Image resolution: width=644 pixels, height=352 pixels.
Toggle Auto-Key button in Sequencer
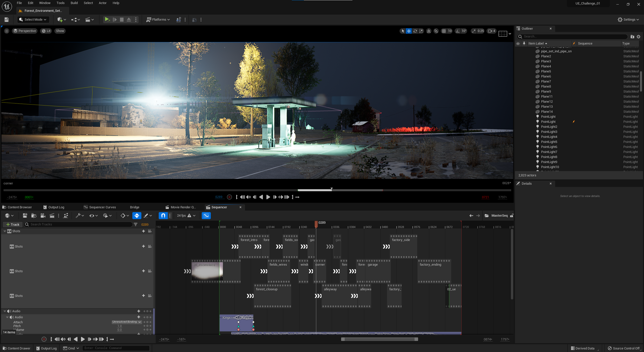(137, 216)
